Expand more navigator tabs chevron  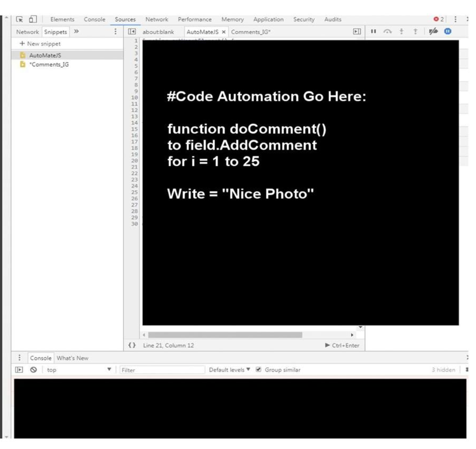[x=76, y=31]
